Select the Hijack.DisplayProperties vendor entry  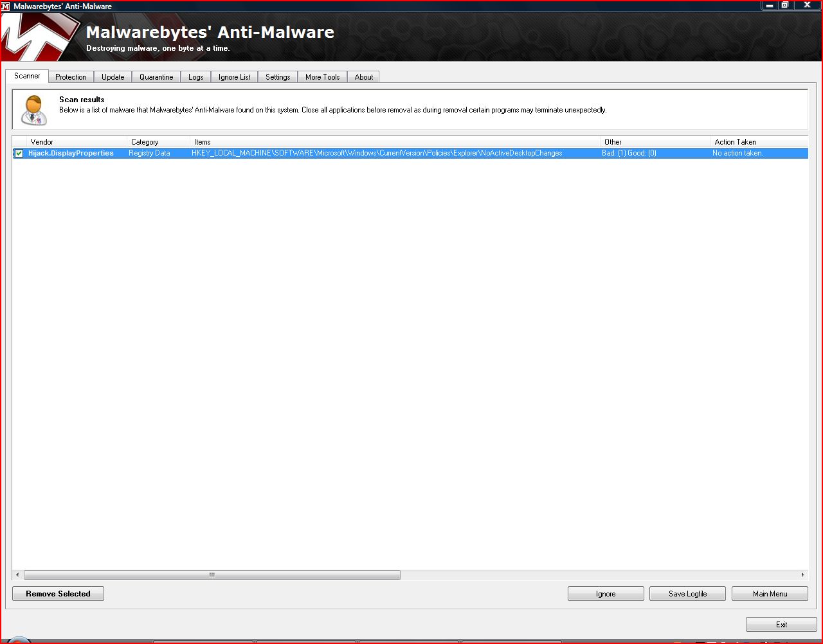[x=71, y=154]
